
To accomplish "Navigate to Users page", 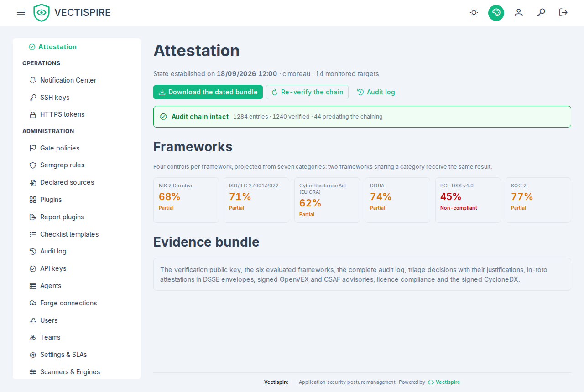I will pos(77,320).
